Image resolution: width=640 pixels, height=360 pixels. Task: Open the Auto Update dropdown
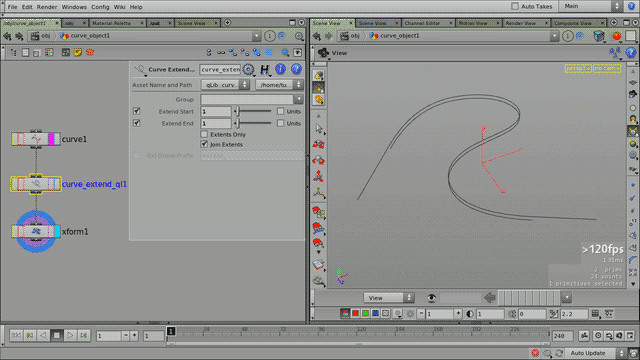[598, 353]
